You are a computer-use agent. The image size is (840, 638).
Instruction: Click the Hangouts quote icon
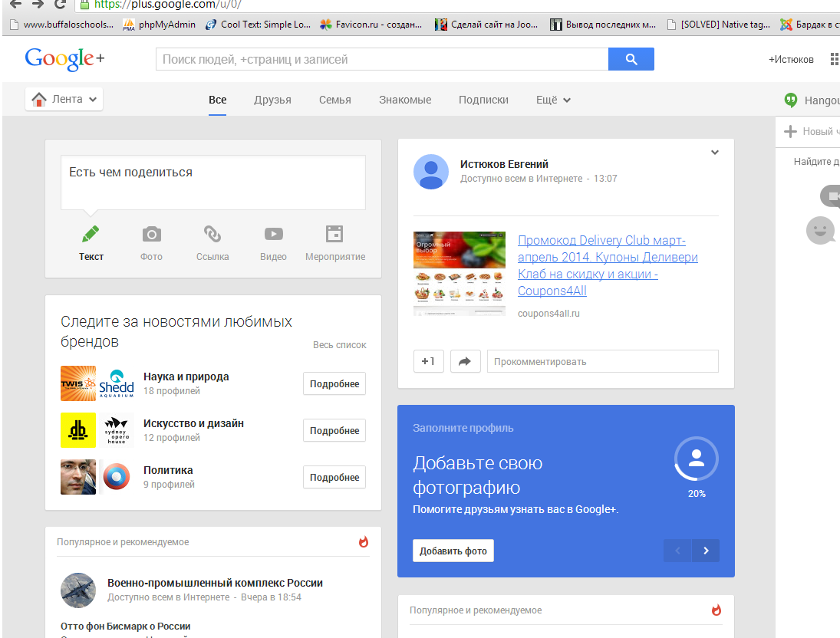tap(791, 100)
